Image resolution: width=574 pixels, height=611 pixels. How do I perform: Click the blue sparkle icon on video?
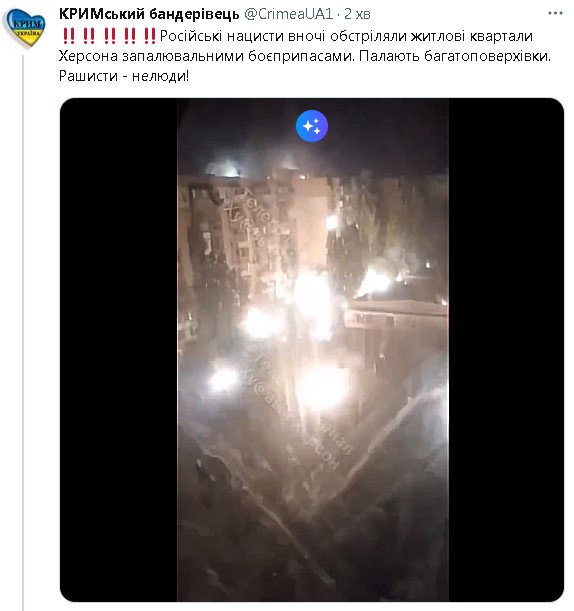coord(312,126)
